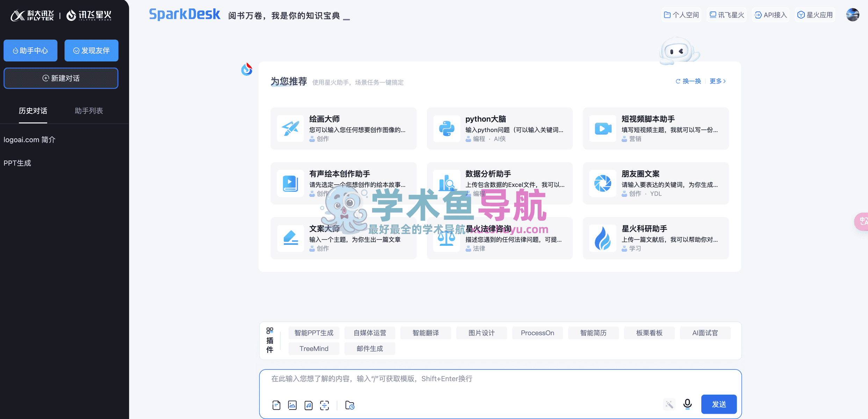Open the user avatar menu
Image resolution: width=868 pixels, height=419 pixels.
852,15
